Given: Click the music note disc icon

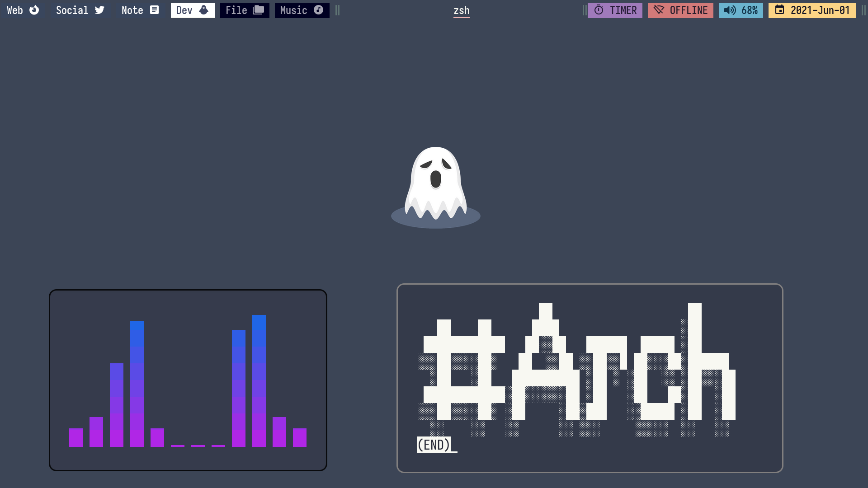Looking at the screenshot, I should pyautogui.click(x=318, y=10).
